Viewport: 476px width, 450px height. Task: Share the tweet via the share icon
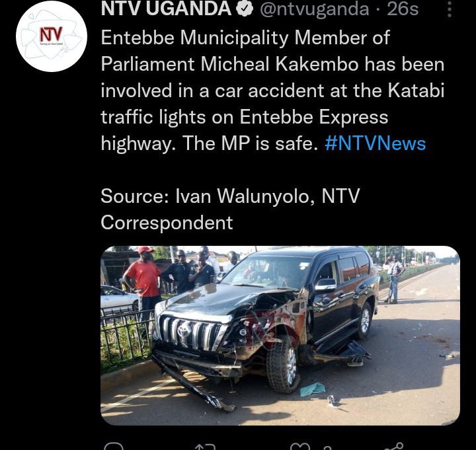coord(394,447)
